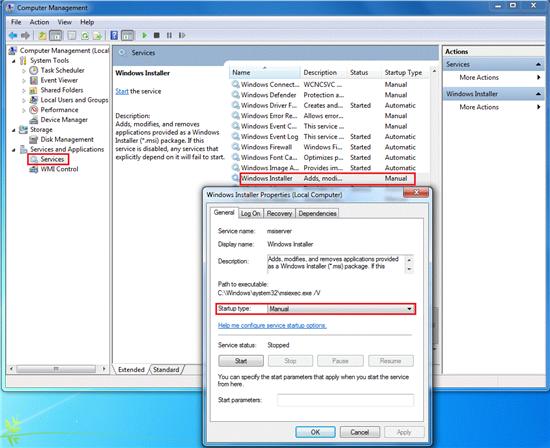550x448 pixels.
Task: Select Computer Management (Local) root node
Action: [64, 51]
